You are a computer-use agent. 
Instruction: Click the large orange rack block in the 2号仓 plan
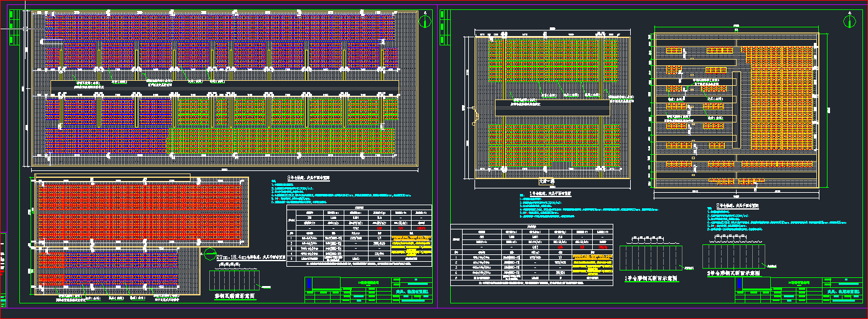[781, 99]
